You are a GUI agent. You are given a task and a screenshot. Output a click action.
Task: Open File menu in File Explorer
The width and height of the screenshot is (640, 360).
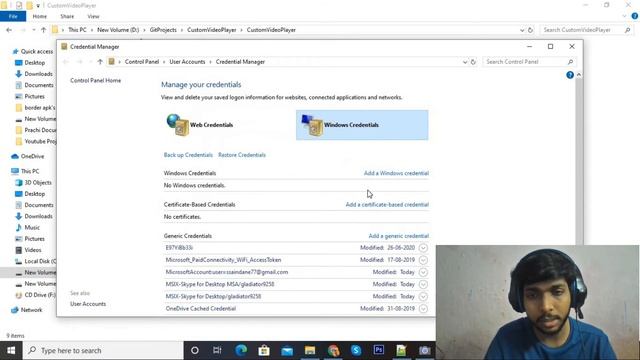(13, 16)
